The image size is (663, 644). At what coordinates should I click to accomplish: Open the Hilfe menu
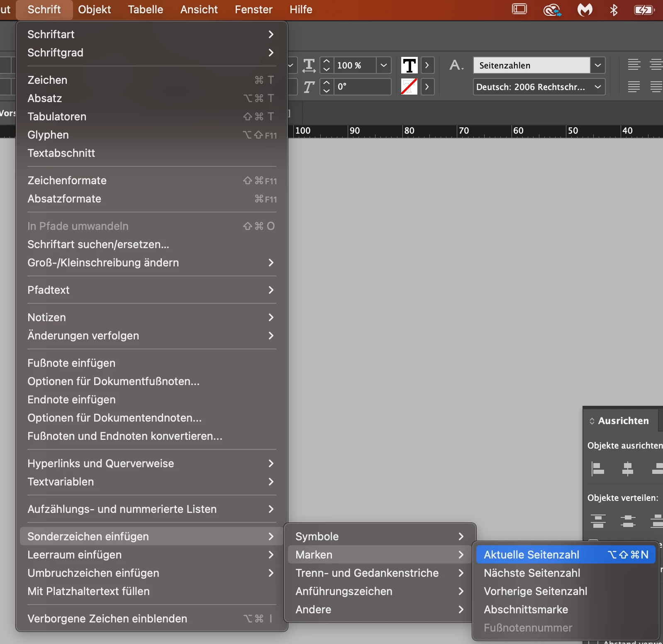click(x=301, y=10)
